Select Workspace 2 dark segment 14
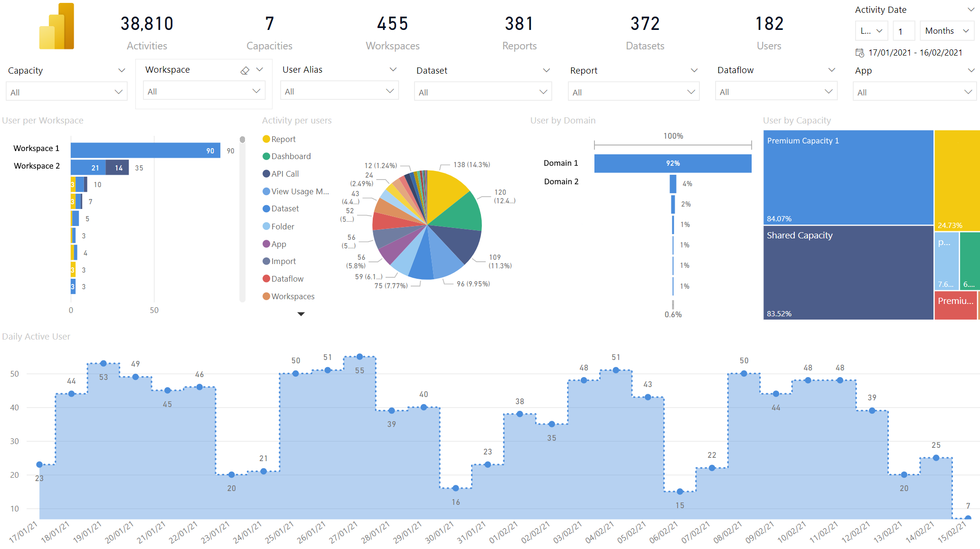Viewport: 980px width, 549px height. pos(117,167)
